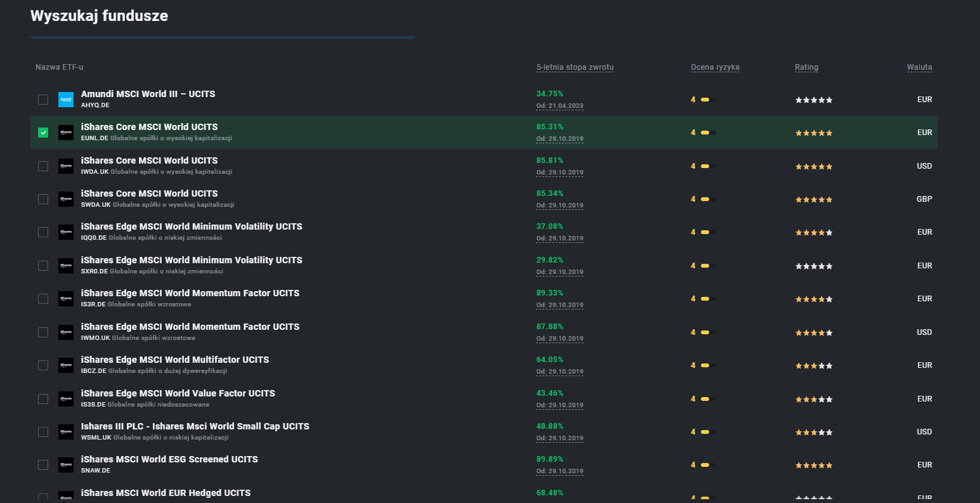Click star rating of IBCZ.DE Multifactor fund
This screenshot has height=503, width=980.
(x=814, y=366)
